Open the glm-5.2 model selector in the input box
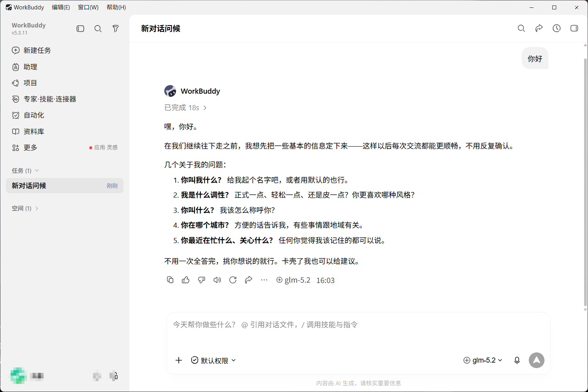The height and width of the screenshot is (392, 588). 483,360
